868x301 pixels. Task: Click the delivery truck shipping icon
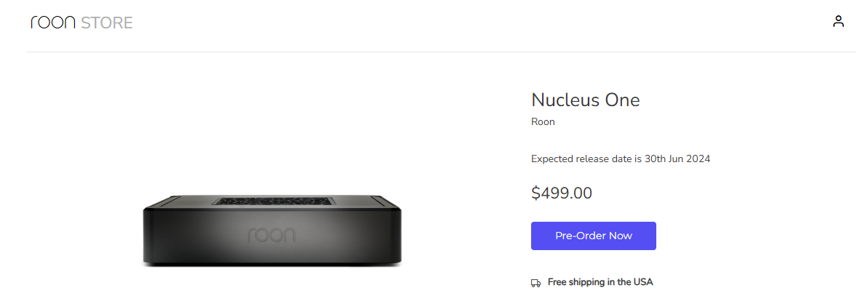[535, 283]
